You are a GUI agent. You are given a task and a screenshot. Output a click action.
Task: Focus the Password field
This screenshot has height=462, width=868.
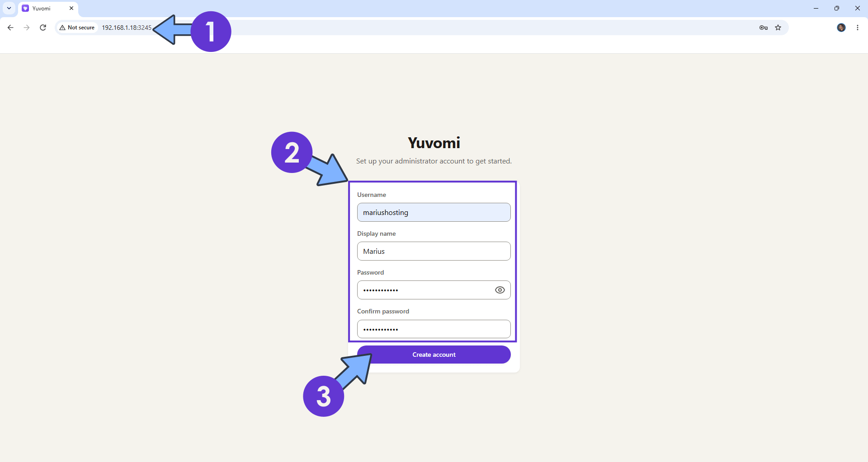[x=434, y=290]
